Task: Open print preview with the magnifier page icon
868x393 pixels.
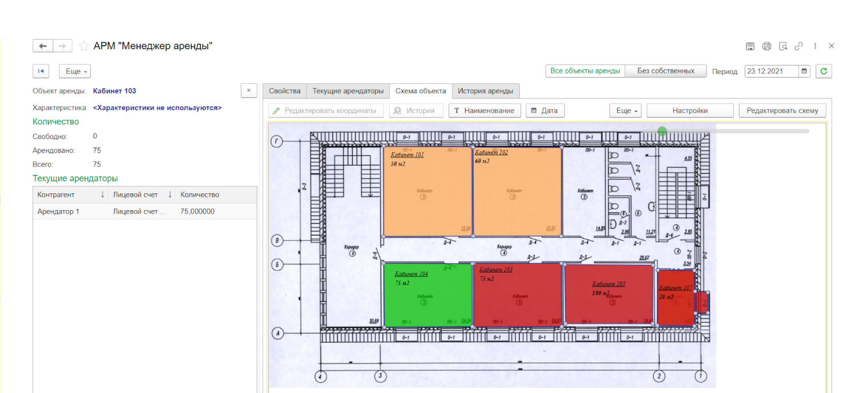Action: click(x=783, y=46)
